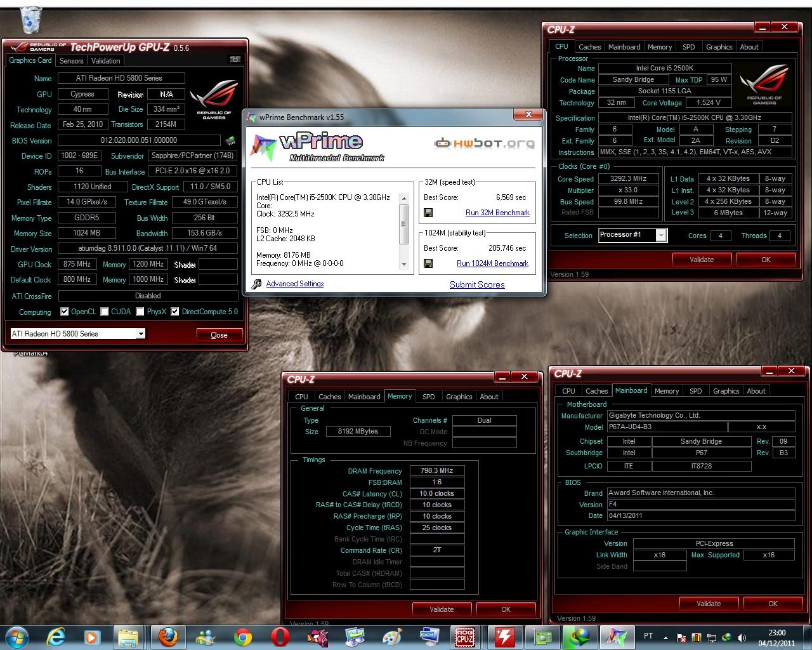
Task: Click the CPU List scrollbar thumb
Action: (404, 223)
